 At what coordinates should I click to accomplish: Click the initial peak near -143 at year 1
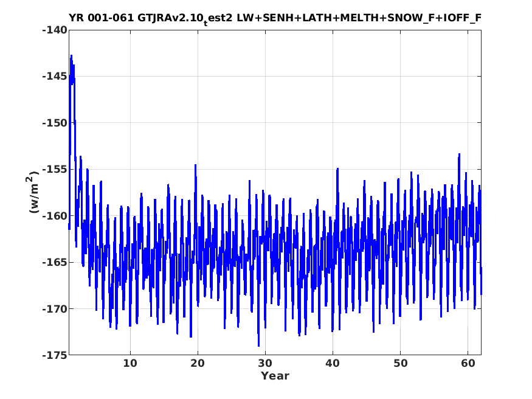pyautogui.click(x=71, y=57)
